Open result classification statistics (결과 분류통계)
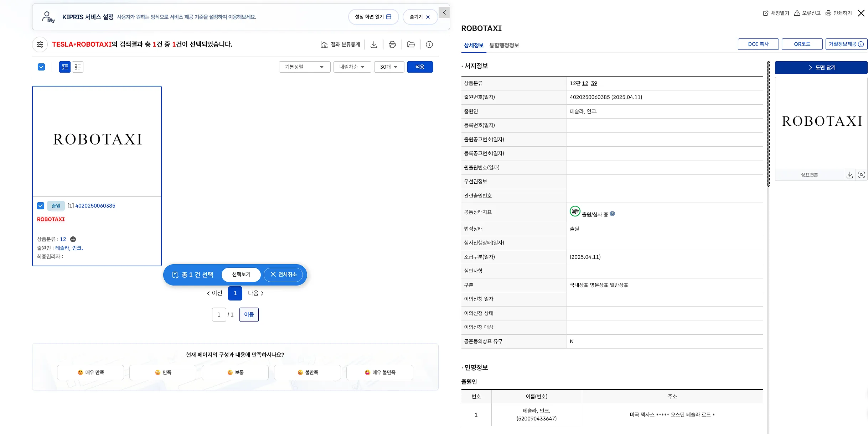 (x=340, y=45)
